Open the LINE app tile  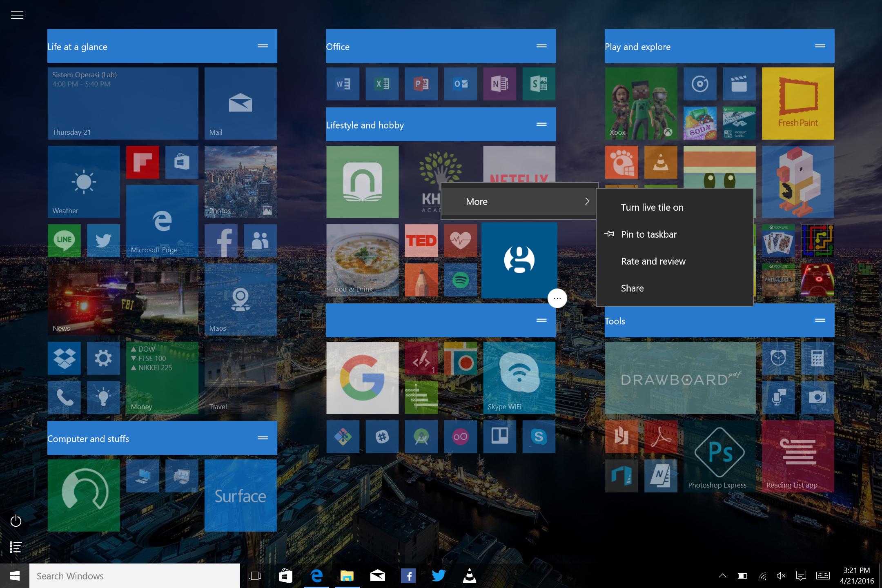64,241
